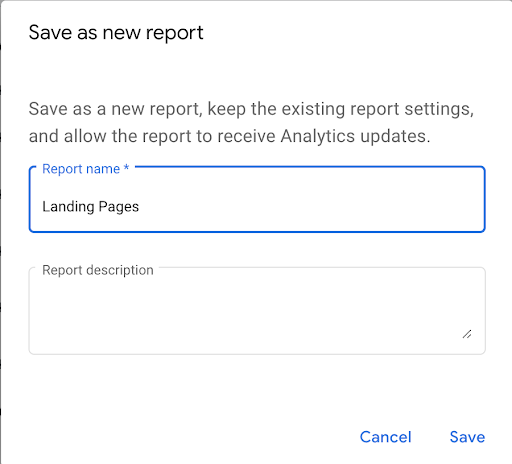Click the "Report description" label
The width and height of the screenshot is (512, 464).
click(x=98, y=270)
